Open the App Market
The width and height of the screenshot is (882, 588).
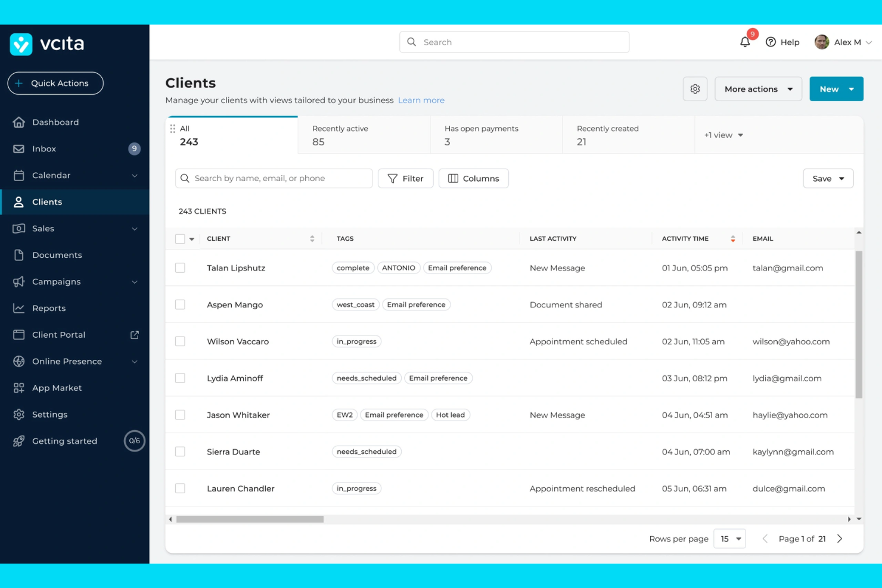point(57,387)
